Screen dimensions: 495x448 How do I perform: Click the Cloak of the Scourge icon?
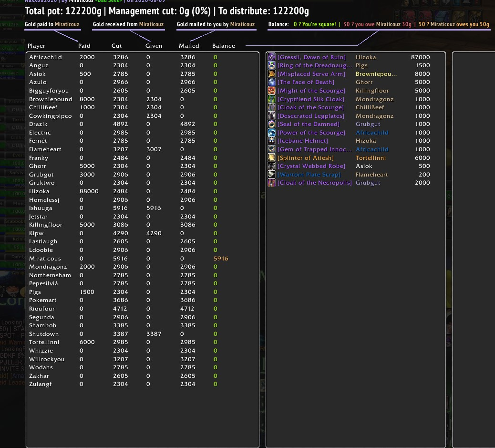point(271,107)
